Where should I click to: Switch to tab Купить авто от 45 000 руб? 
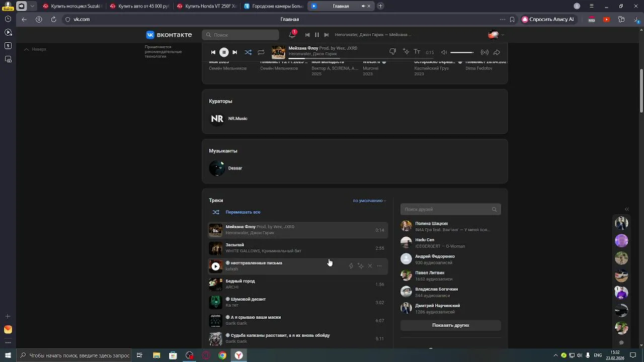coord(139,6)
